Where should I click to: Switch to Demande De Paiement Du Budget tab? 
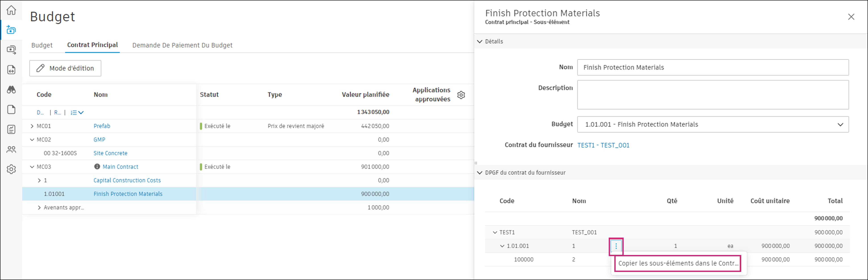coord(182,45)
